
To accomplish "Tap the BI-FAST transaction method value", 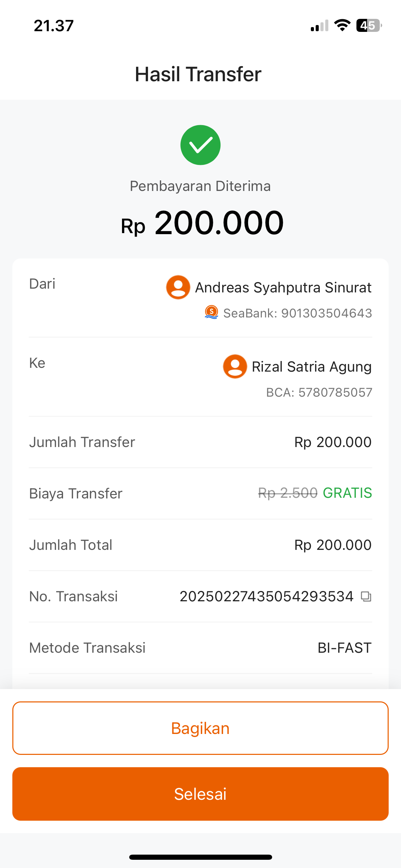I will pos(344,648).
